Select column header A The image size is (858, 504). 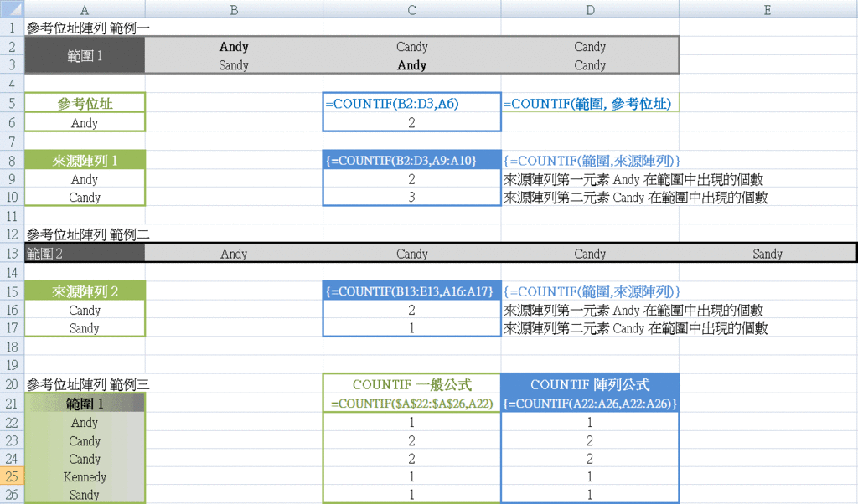pyautogui.click(x=84, y=9)
